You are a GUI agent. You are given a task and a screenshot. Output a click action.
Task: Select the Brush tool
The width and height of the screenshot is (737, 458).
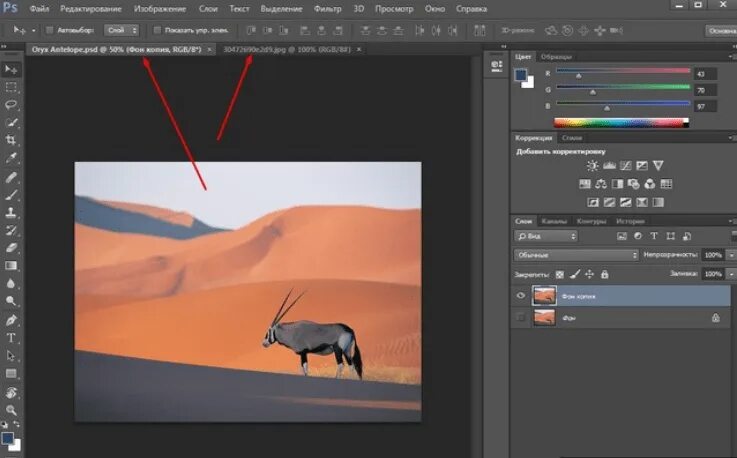[x=11, y=195]
